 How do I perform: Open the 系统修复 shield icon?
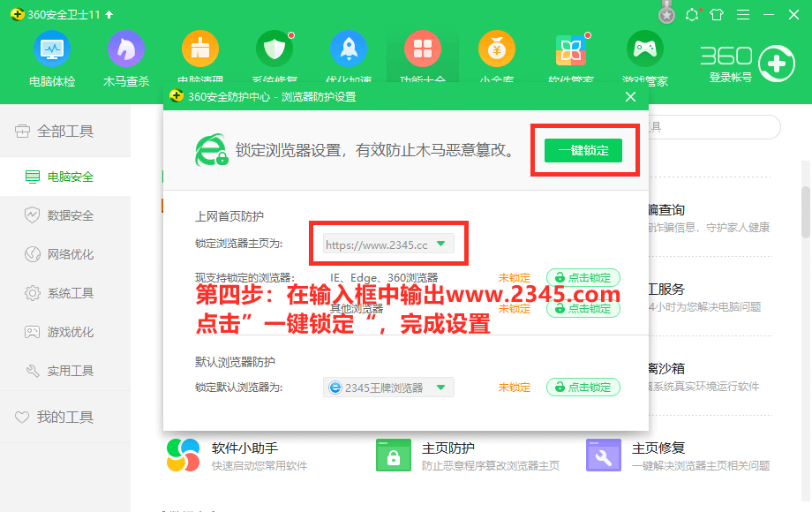click(274, 49)
